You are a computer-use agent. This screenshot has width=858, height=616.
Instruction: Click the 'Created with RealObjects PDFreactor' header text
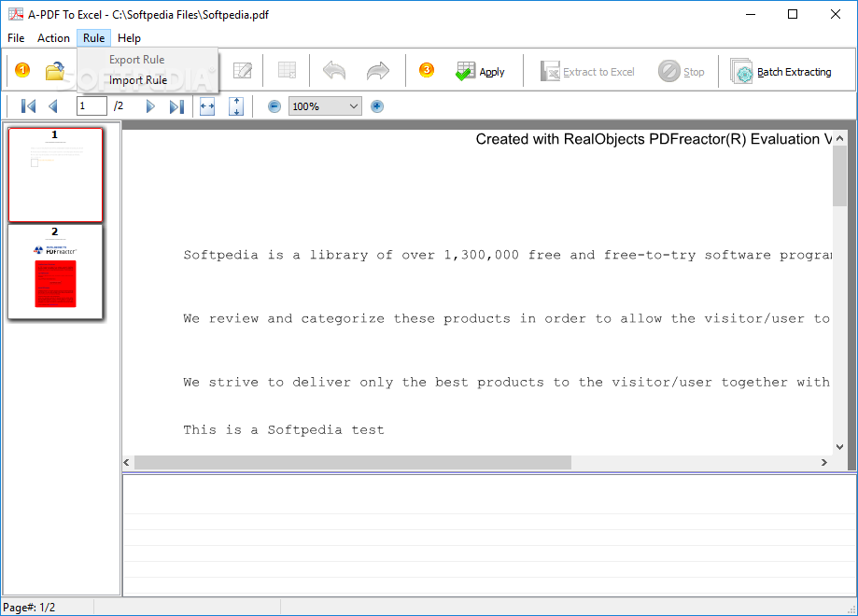(x=654, y=139)
